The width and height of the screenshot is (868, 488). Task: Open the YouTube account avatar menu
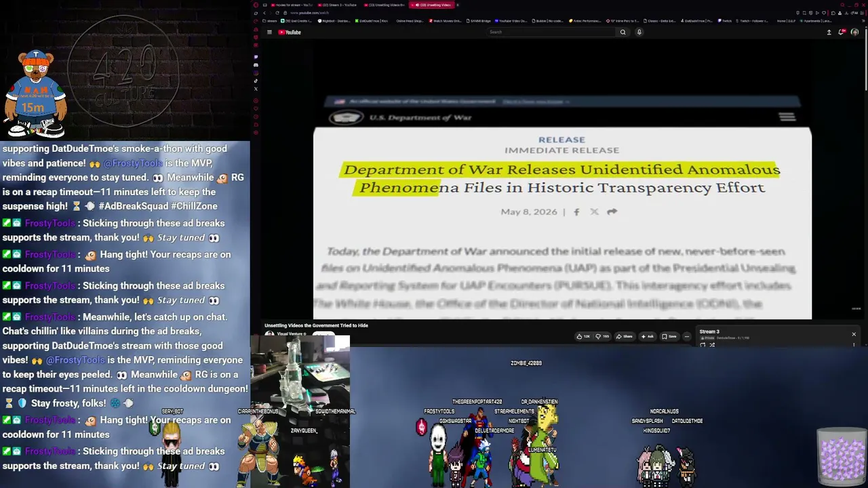pyautogui.click(x=854, y=32)
